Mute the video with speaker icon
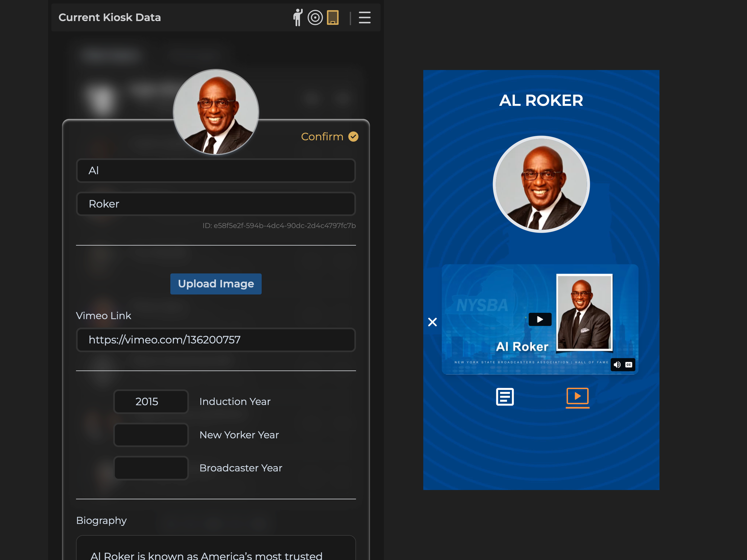747x560 pixels. (x=617, y=364)
